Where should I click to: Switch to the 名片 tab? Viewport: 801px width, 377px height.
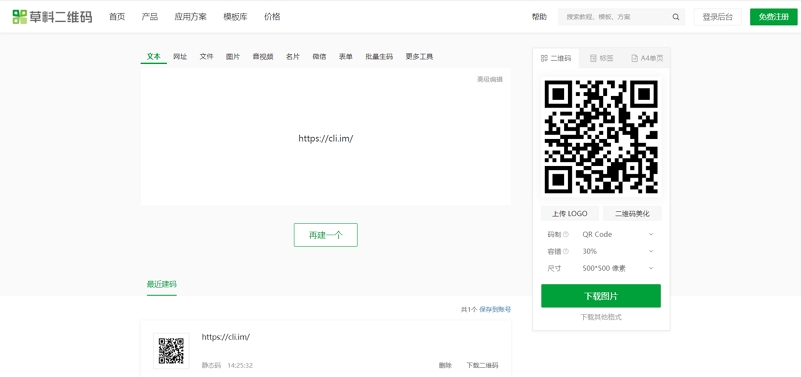(293, 57)
